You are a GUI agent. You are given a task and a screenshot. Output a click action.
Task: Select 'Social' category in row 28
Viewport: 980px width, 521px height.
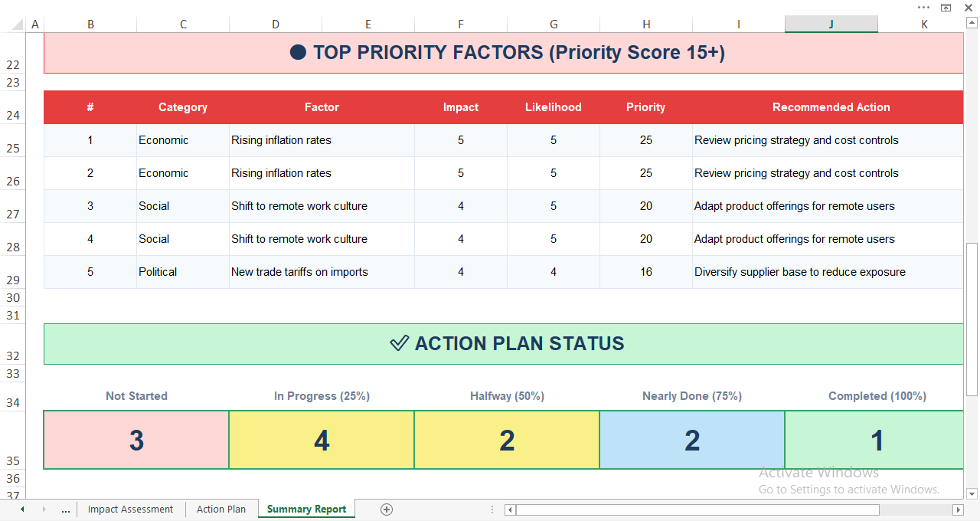(x=183, y=239)
